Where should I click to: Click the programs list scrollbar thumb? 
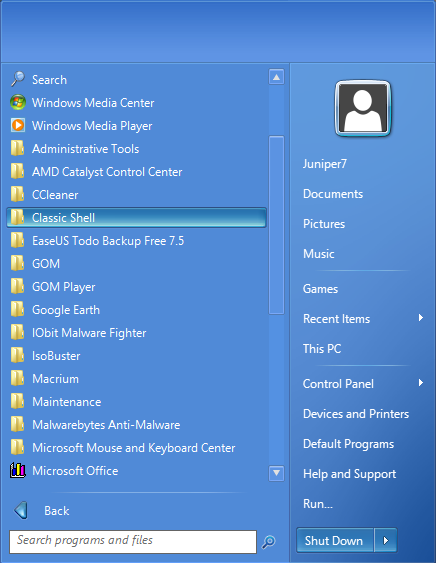pos(276,225)
